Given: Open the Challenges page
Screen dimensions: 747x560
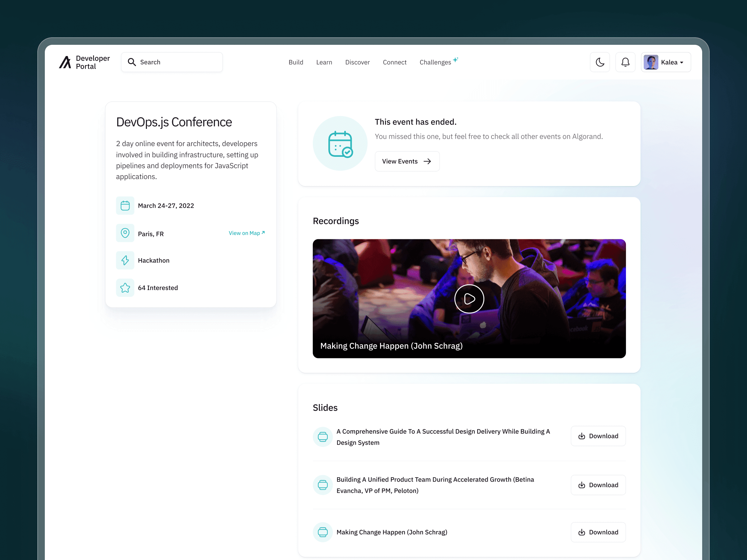Looking at the screenshot, I should point(435,62).
